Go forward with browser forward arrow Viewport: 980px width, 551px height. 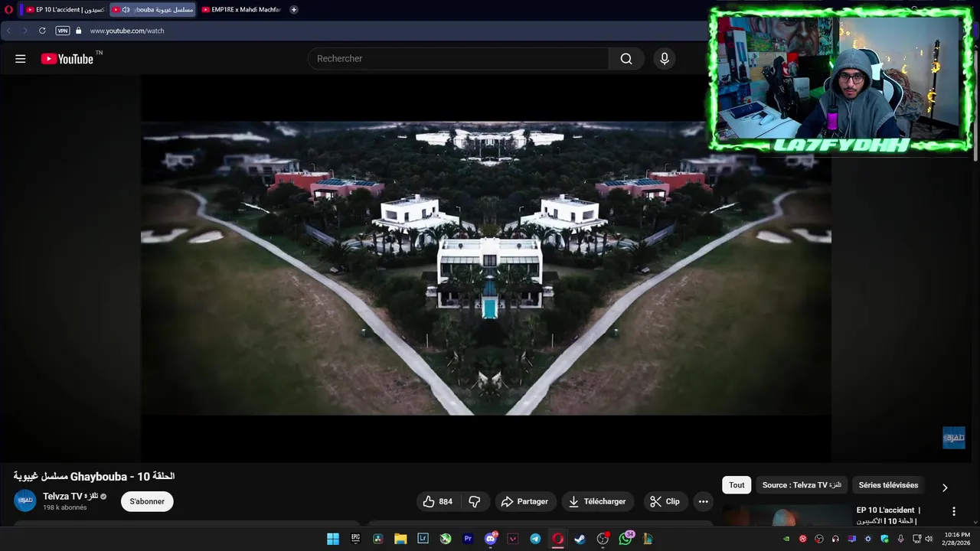[25, 31]
